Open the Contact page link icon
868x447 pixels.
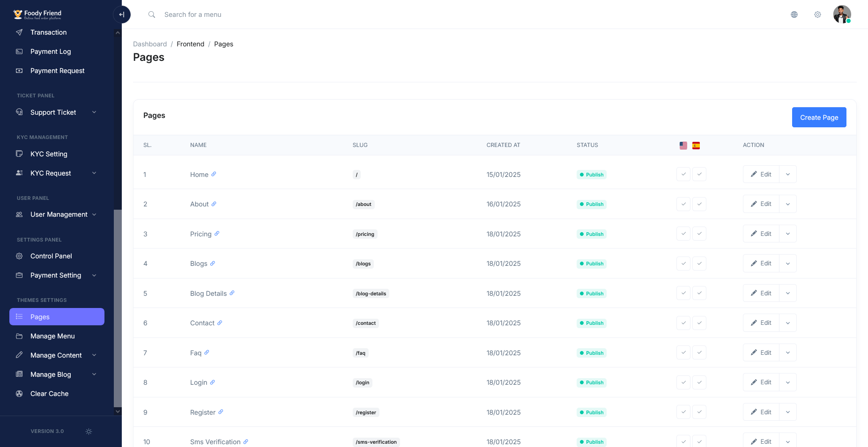[220, 322]
